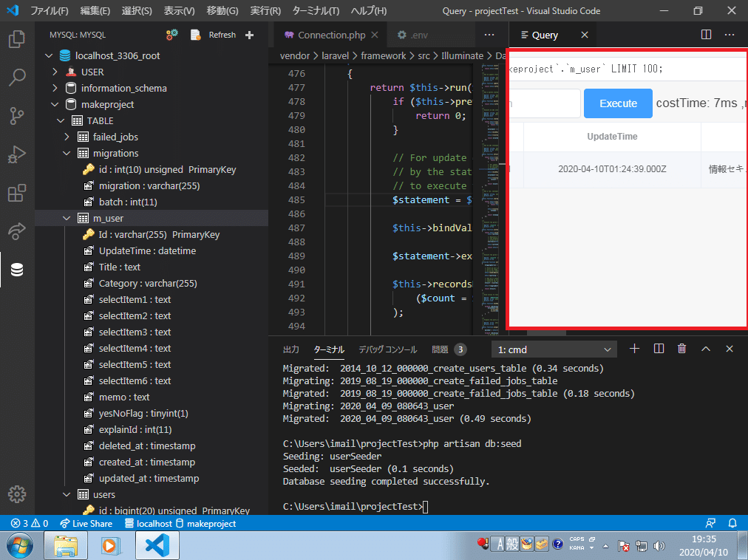Open the Manage settings gear
The width and height of the screenshot is (748, 560).
coord(17,494)
